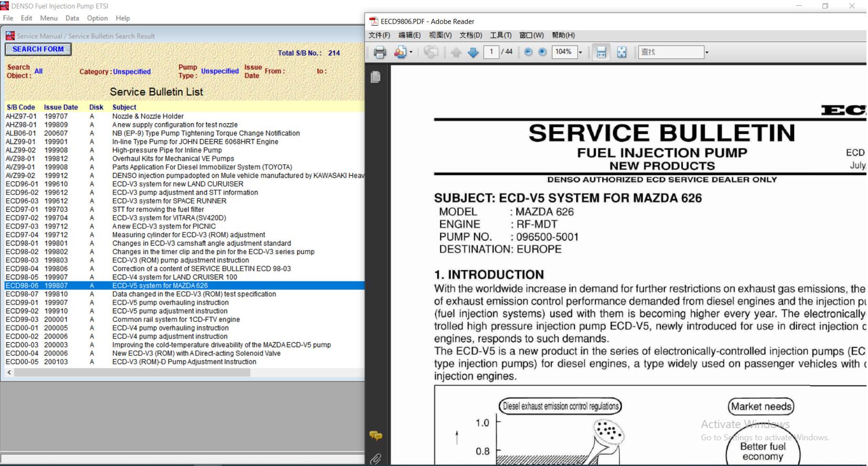Image resolution: width=868 pixels, height=466 pixels.
Task: Select bulletin ALB06-01 tightening torque notification
Action: (x=185, y=133)
